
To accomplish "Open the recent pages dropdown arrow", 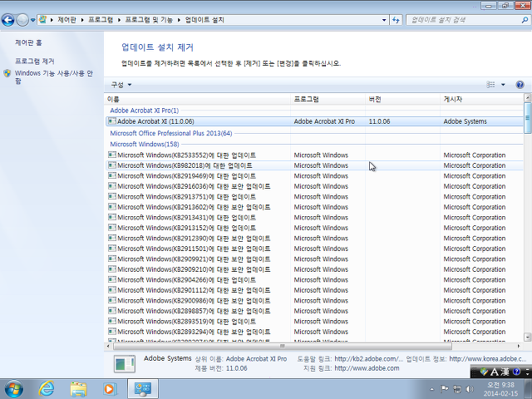I will tap(32, 20).
